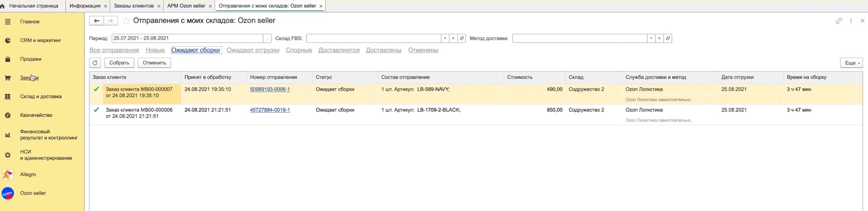This screenshot has width=868, height=211.
Task: Switch to the Информация tab
Action: coord(85,6)
